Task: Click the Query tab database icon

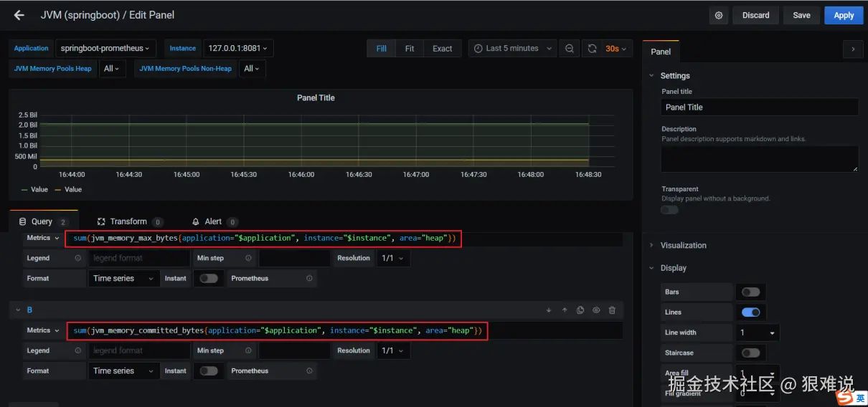Action: (23, 222)
